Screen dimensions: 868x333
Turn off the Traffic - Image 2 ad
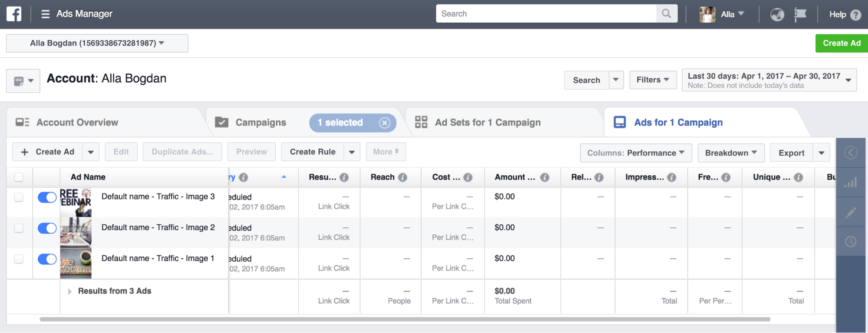[x=47, y=228]
